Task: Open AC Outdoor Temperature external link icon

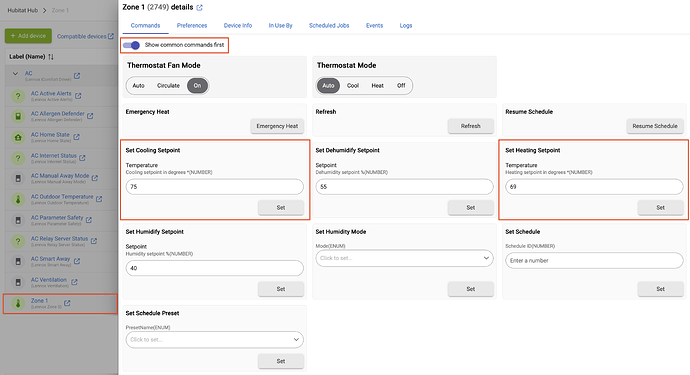Action: (x=99, y=199)
